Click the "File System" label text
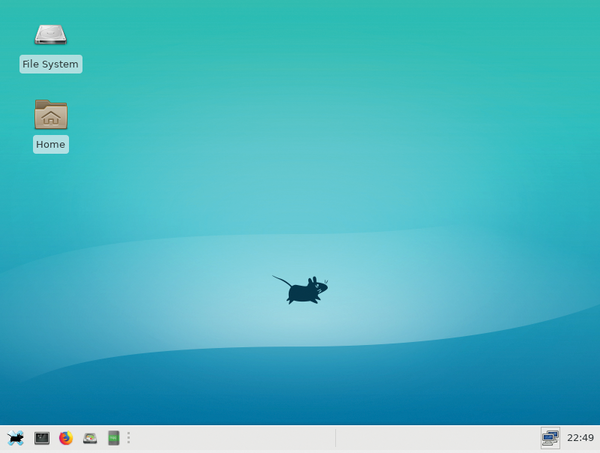Image resolution: width=600 pixels, height=453 pixels. [50, 64]
